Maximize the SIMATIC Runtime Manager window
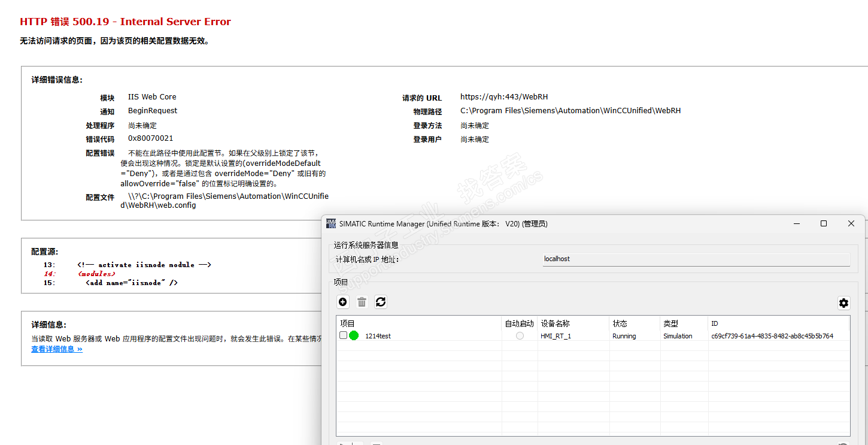Screen dimensions: 868x445 [824, 223]
